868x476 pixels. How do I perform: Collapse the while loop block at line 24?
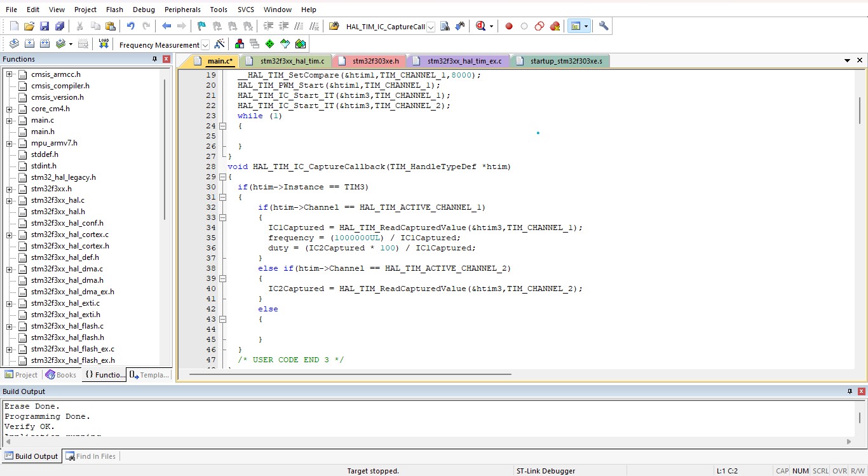[223, 126]
